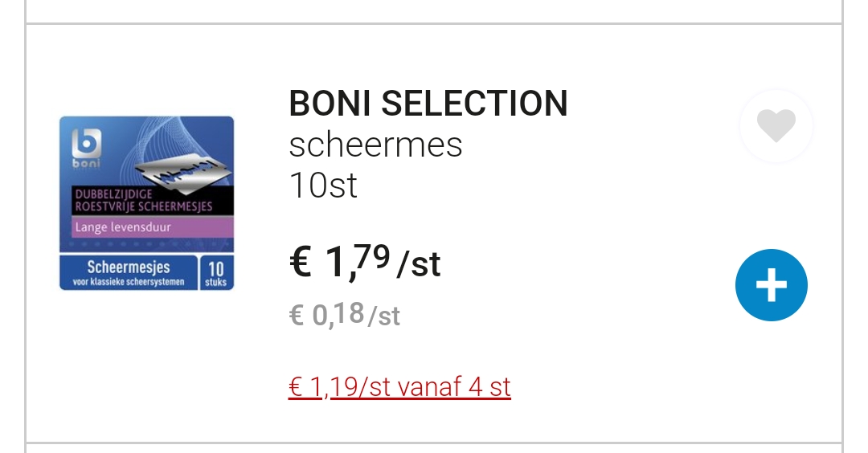868x453 pixels.
Task: Open the razor blade product thumbnail
Action: [x=146, y=203]
